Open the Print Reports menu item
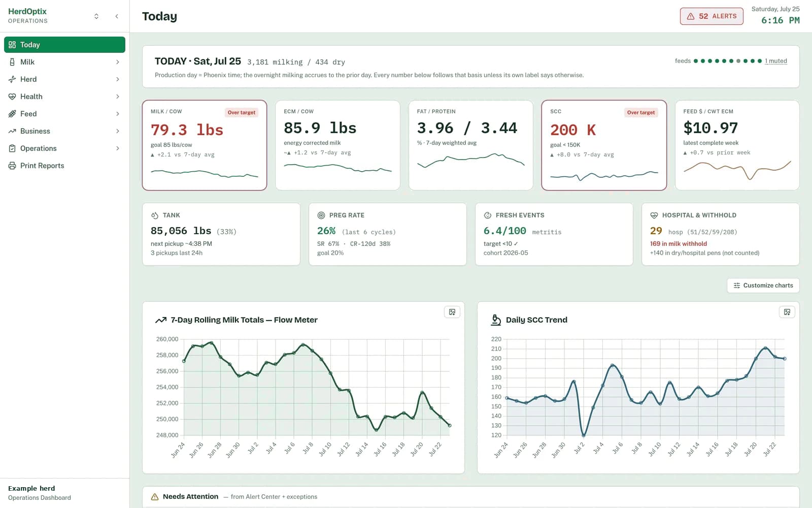812x508 pixels. click(64, 166)
